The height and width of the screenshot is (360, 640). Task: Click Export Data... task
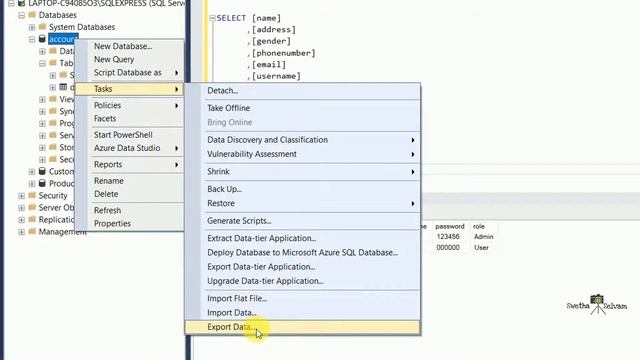pos(302,327)
